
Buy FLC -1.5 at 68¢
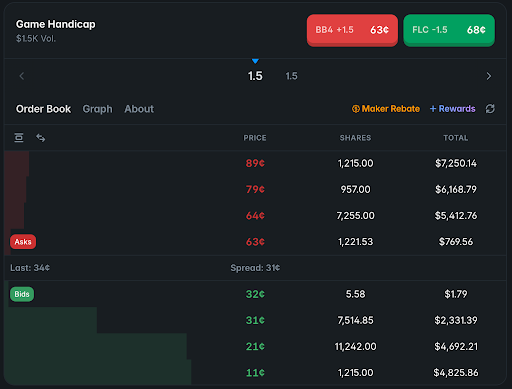(449, 30)
